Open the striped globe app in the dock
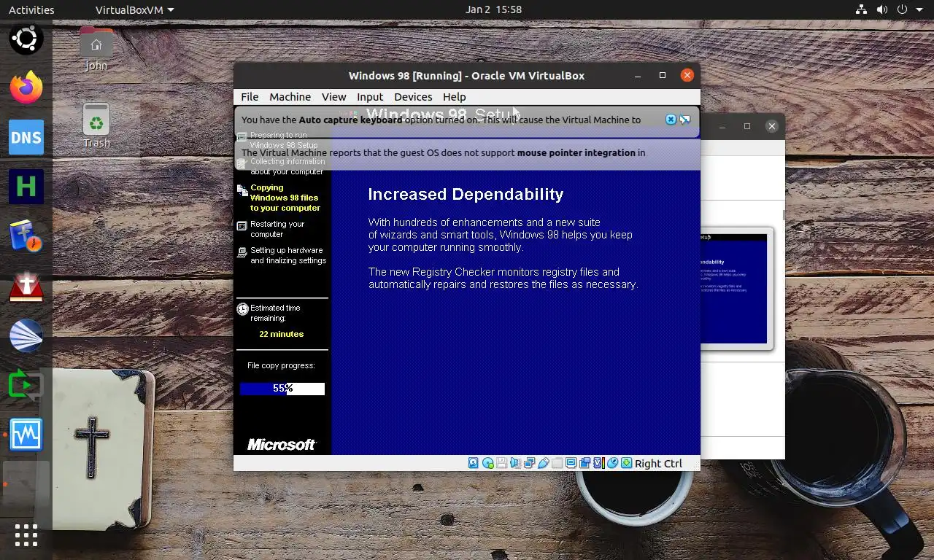934x560 pixels. pyautogui.click(x=26, y=335)
